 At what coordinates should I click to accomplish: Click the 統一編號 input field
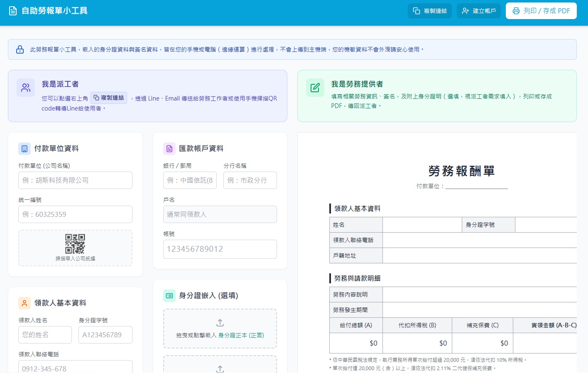75,214
